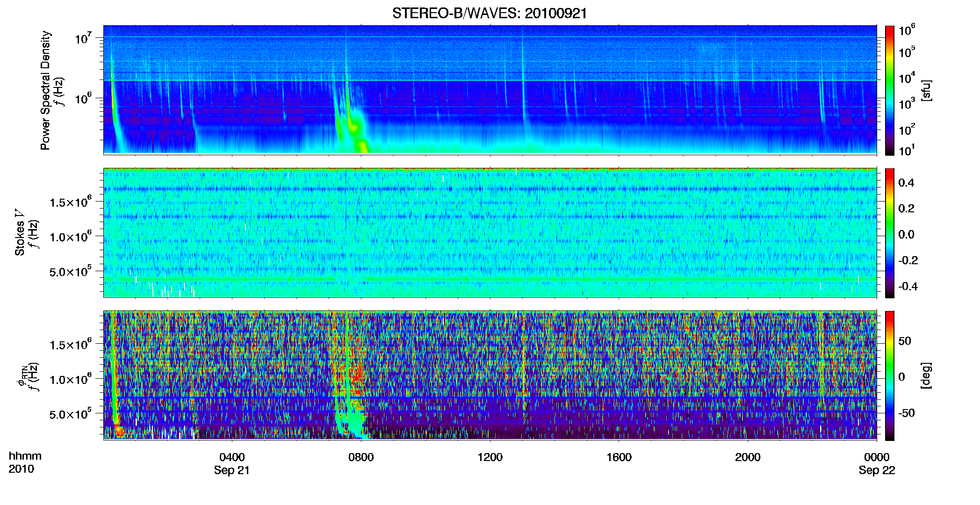Viewport: 980px width, 505px height.
Task: Click the 5.0×10^5 tick on Stokes V axis
Action: tap(71, 271)
